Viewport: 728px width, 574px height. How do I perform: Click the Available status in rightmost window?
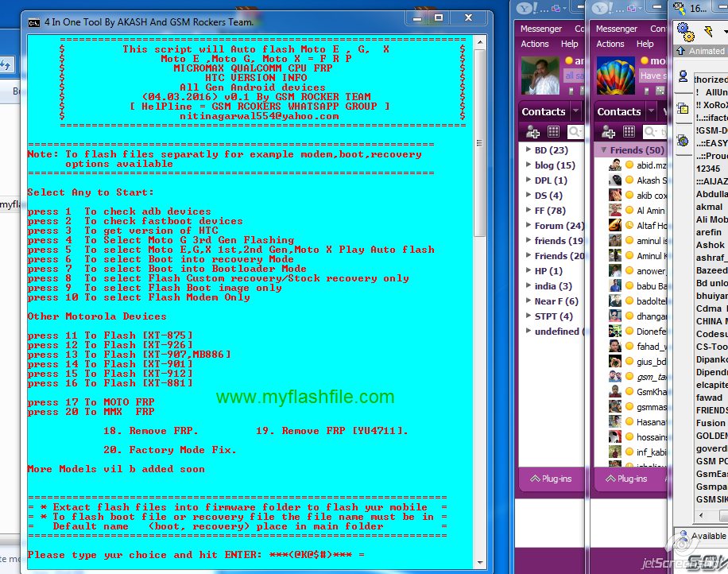point(707,536)
